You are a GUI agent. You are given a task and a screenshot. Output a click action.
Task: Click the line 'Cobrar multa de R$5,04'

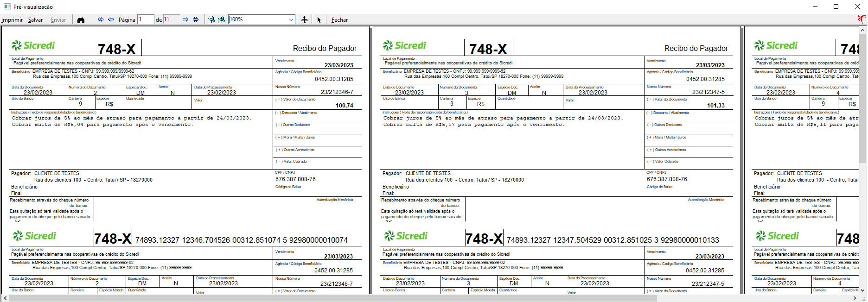pyautogui.click(x=102, y=125)
